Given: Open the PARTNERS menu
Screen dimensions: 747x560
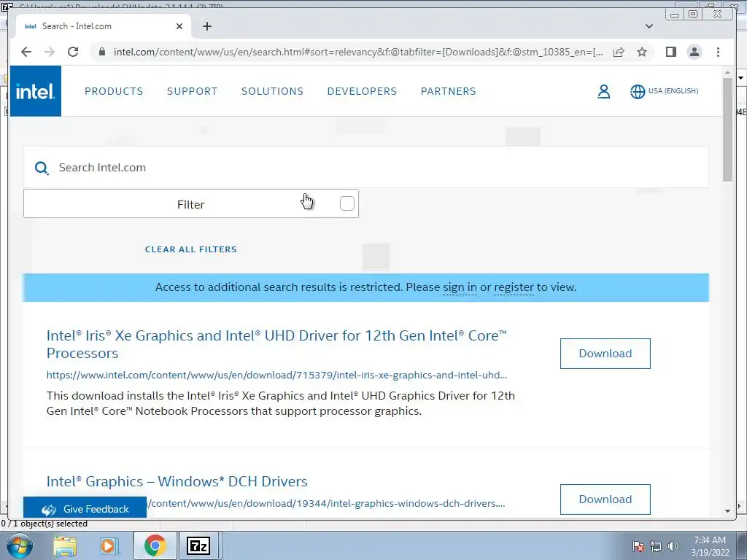Looking at the screenshot, I should tap(449, 91).
